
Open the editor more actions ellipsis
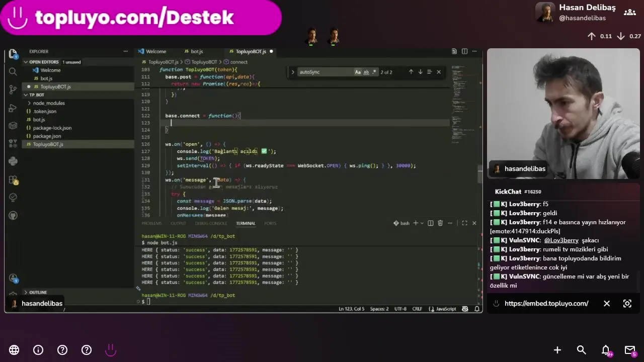tap(474, 51)
